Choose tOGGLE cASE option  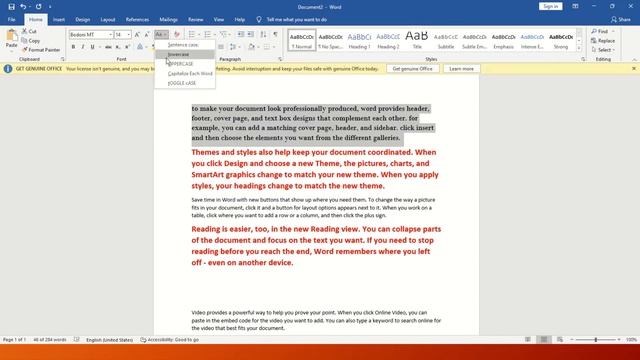pos(185,83)
